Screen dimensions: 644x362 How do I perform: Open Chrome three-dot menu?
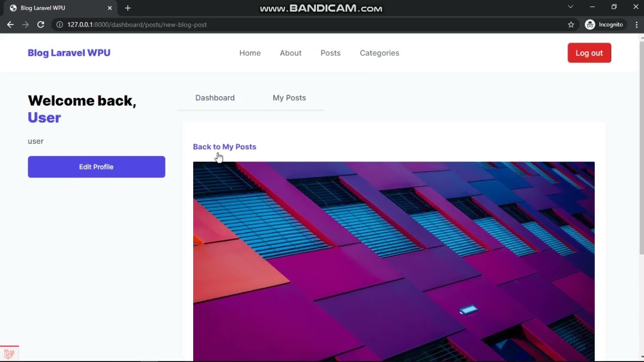point(636,25)
